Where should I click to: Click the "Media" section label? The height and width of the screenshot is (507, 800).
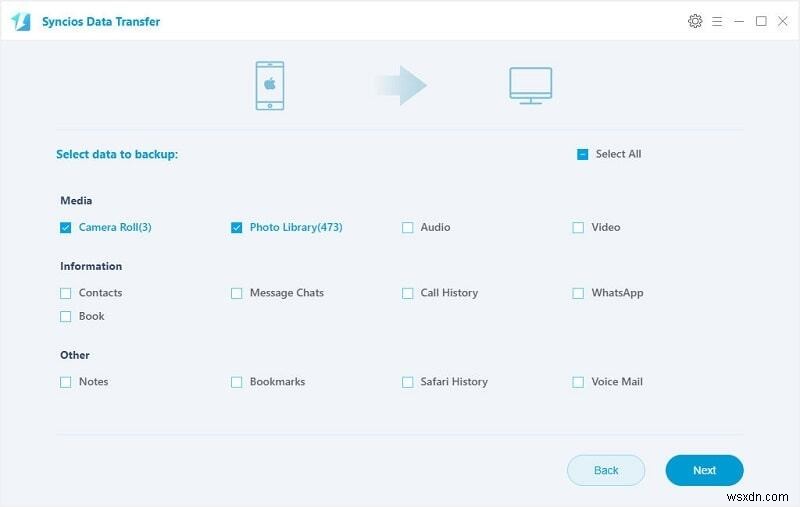tap(76, 200)
